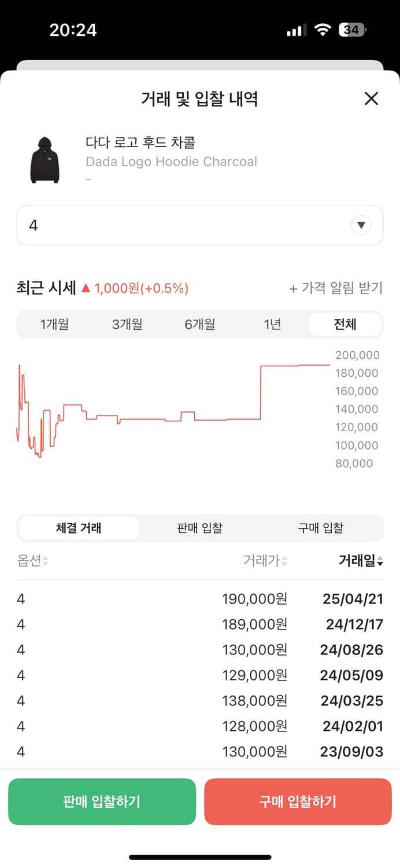Enable the 6개월 price chart view

(x=200, y=324)
